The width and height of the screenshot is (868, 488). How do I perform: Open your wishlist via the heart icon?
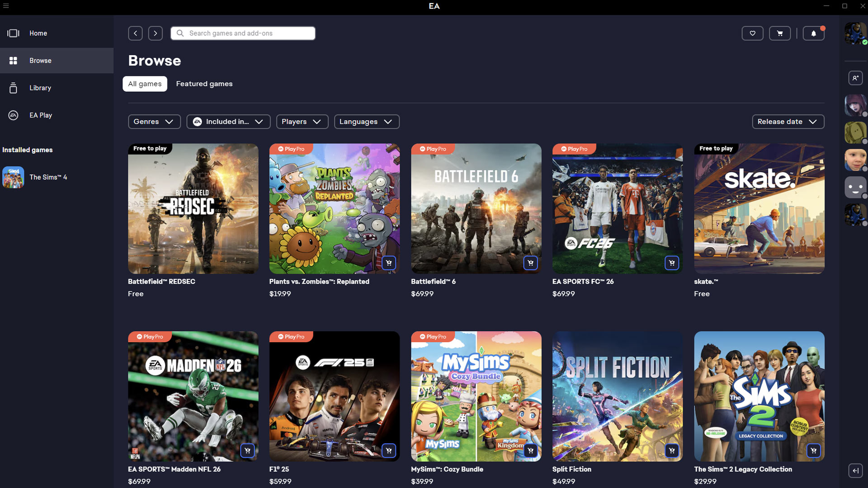(x=752, y=33)
